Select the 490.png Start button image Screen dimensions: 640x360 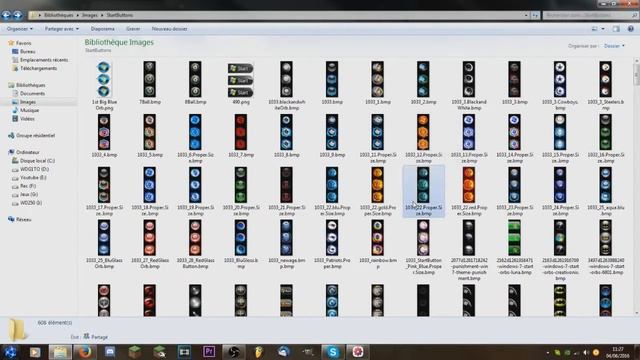240,80
